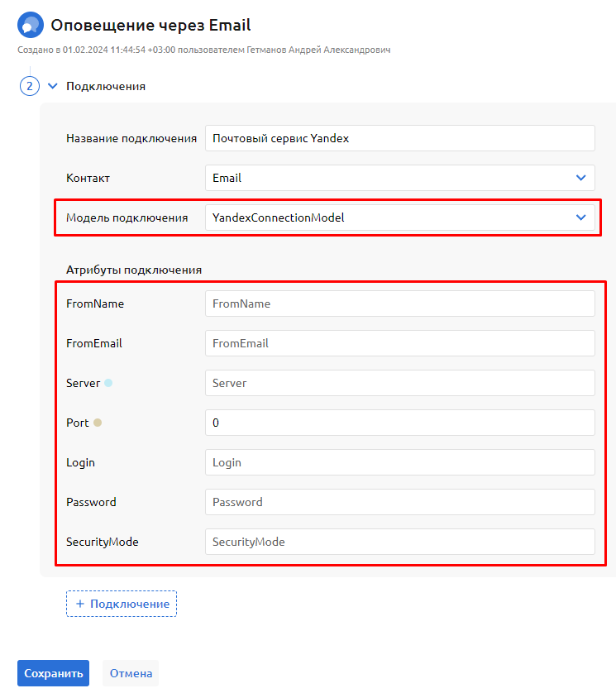The width and height of the screenshot is (616, 693).
Task: Click the Password input field
Action: 399,502
